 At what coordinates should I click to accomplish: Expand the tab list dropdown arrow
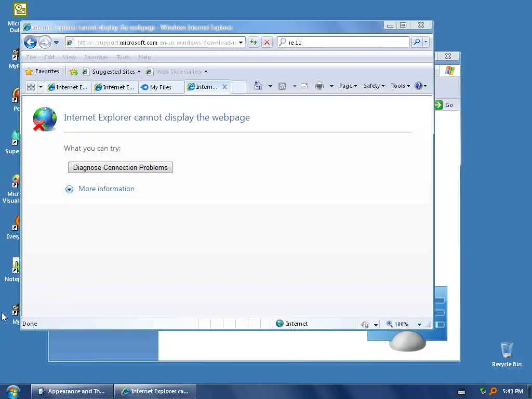coord(41,87)
